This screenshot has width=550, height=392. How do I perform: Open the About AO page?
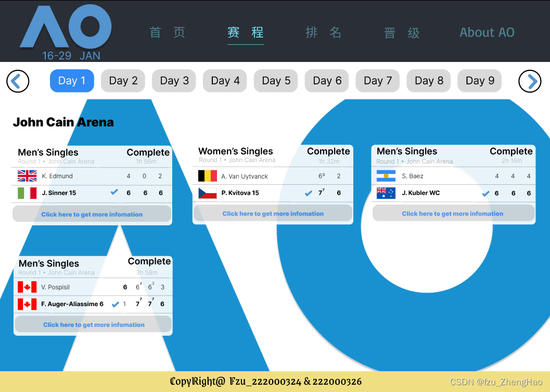point(487,32)
